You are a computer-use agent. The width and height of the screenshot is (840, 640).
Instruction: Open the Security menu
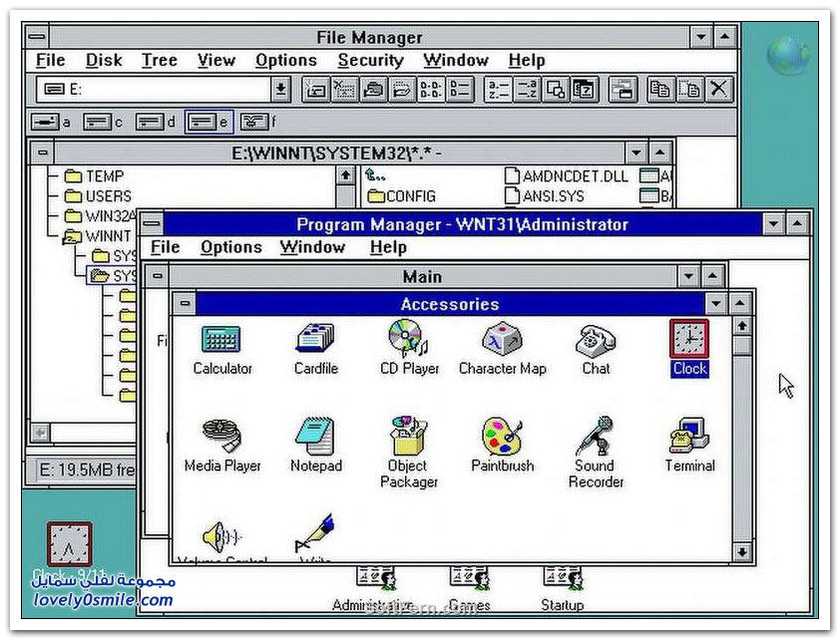point(371,60)
